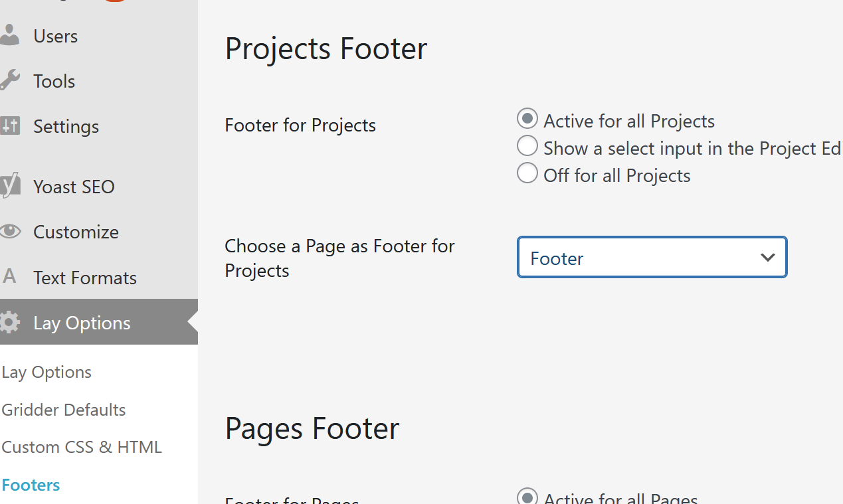Click the Users person icon
Screen dimensions: 843x504
[x=9, y=36]
